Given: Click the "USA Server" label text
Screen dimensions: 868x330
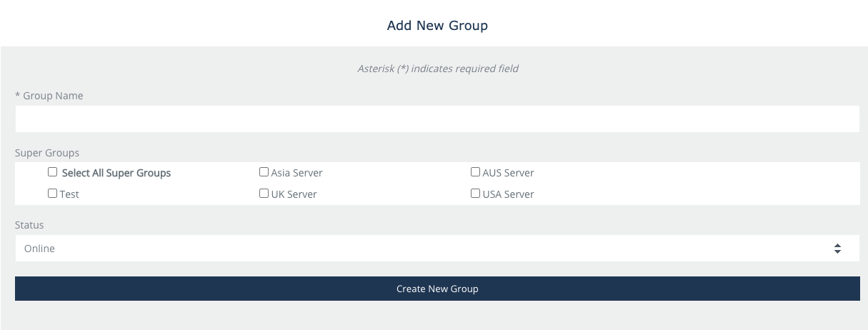Looking at the screenshot, I should click(x=508, y=194).
